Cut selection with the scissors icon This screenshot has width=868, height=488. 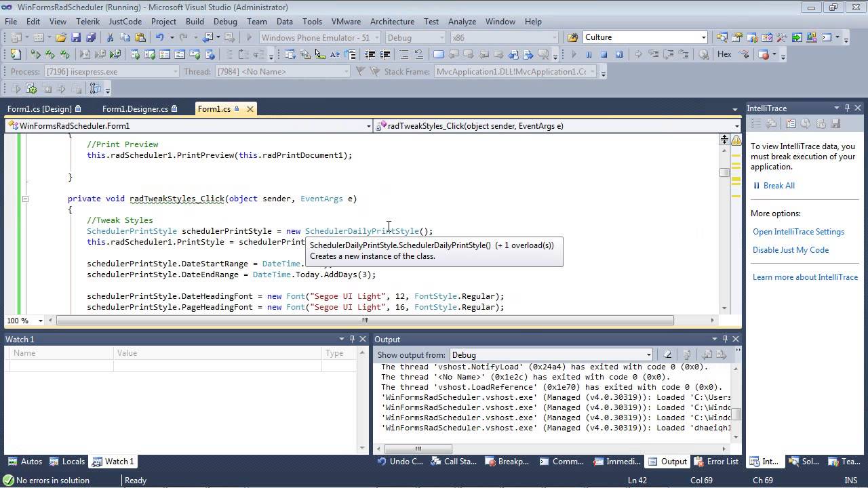click(111, 38)
